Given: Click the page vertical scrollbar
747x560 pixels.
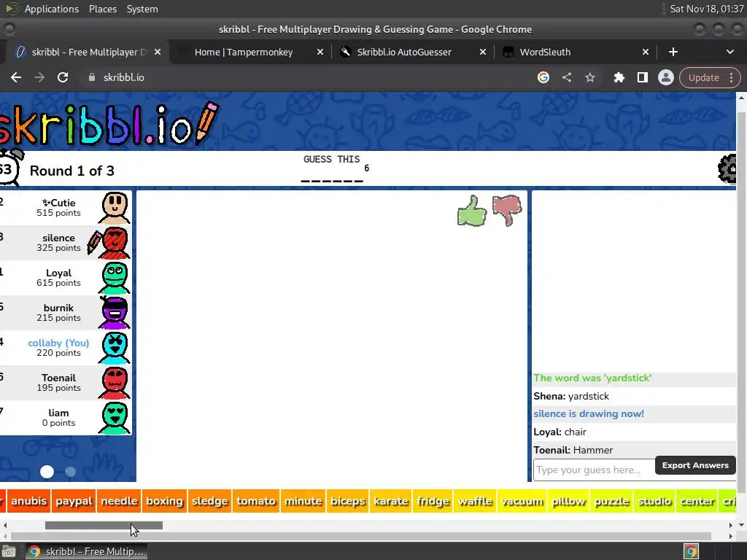Looking at the screenshot, I should (x=741, y=303).
